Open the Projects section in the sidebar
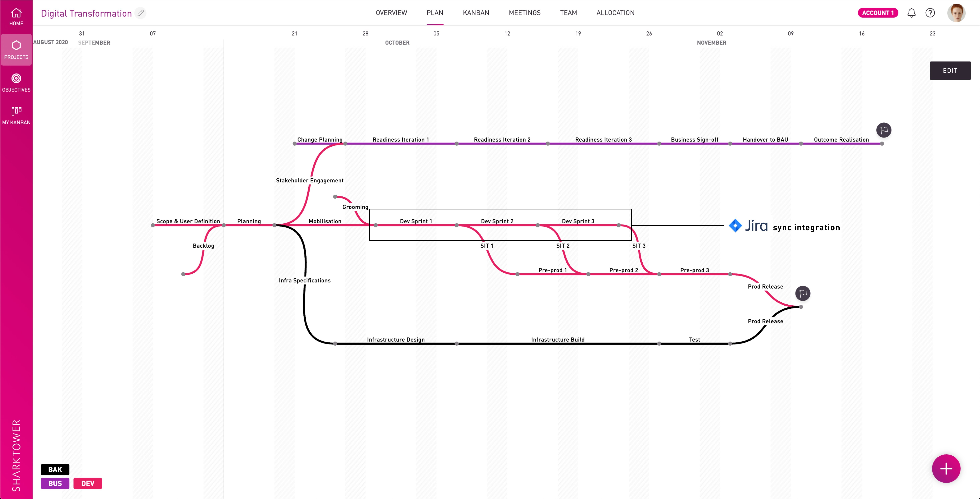Screen dimensions: 980x499 (x=16, y=50)
